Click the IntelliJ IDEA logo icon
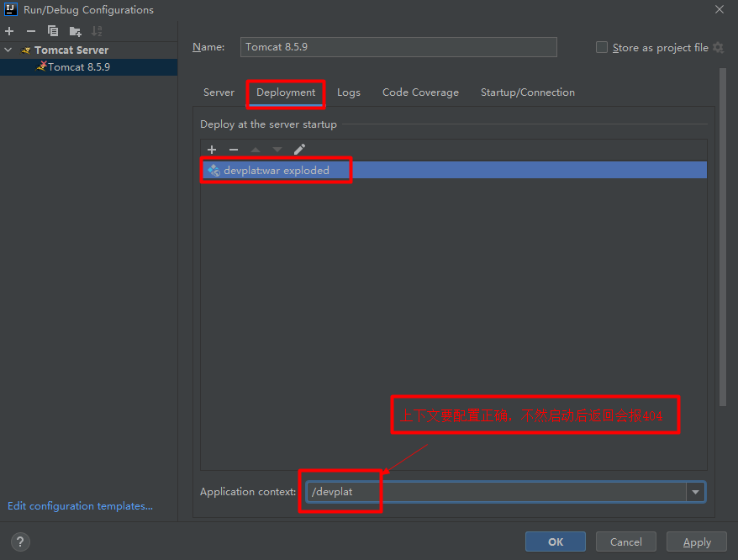 coord(10,9)
